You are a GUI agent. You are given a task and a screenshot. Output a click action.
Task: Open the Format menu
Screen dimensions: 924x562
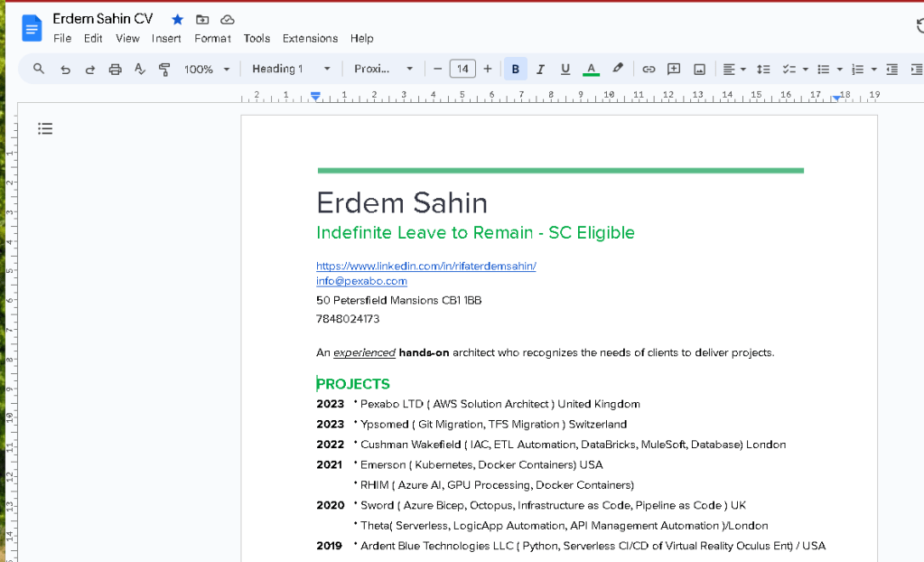[x=212, y=38]
